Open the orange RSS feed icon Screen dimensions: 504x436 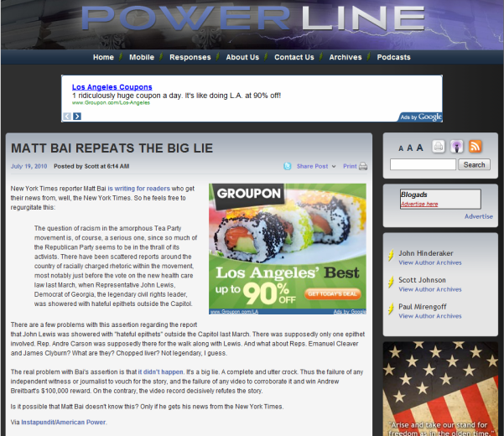475,146
